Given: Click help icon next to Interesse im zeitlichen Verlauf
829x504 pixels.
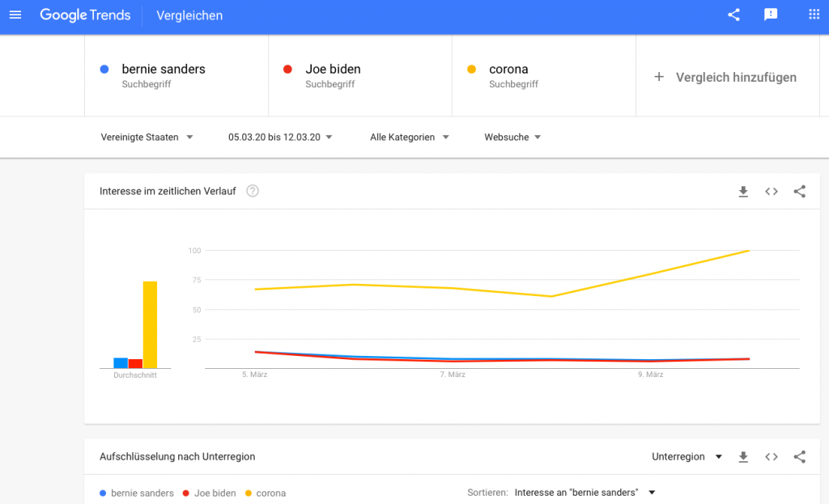Looking at the screenshot, I should (x=253, y=191).
